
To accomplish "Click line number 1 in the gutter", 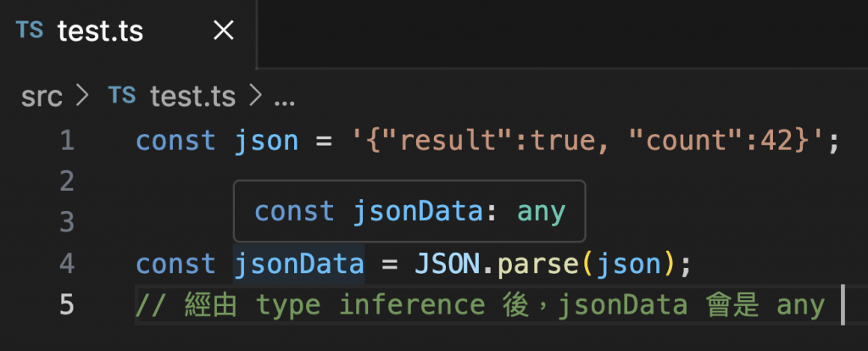I will pos(67,141).
